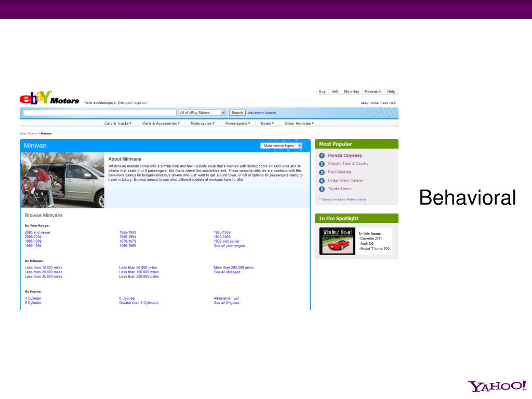
Task: Click number 5 badge beside Toyota Sienna
Action: coord(322,189)
